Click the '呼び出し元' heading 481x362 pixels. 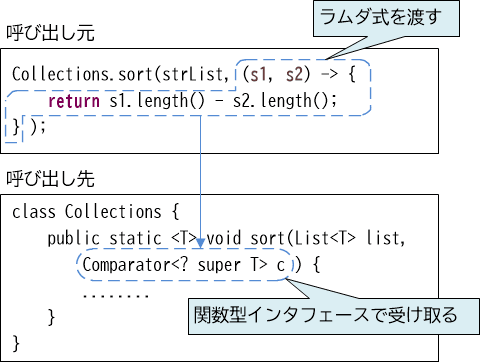[x=50, y=33]
